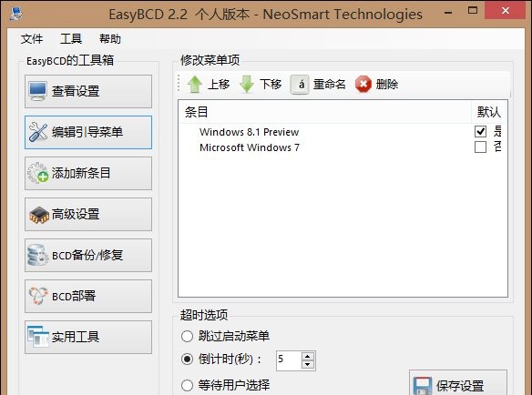532x395 pixels.
Task: Click the gear-plus icon on 添加新条目
Action: tap(37, 173)
